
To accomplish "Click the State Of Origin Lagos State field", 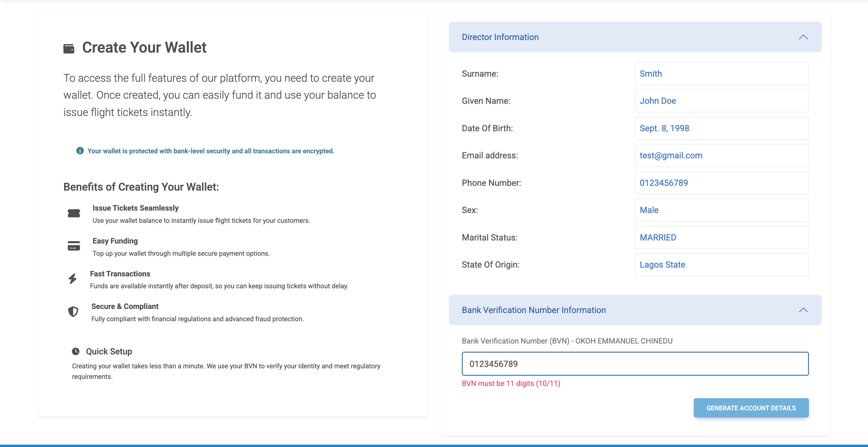I will 722,265.
